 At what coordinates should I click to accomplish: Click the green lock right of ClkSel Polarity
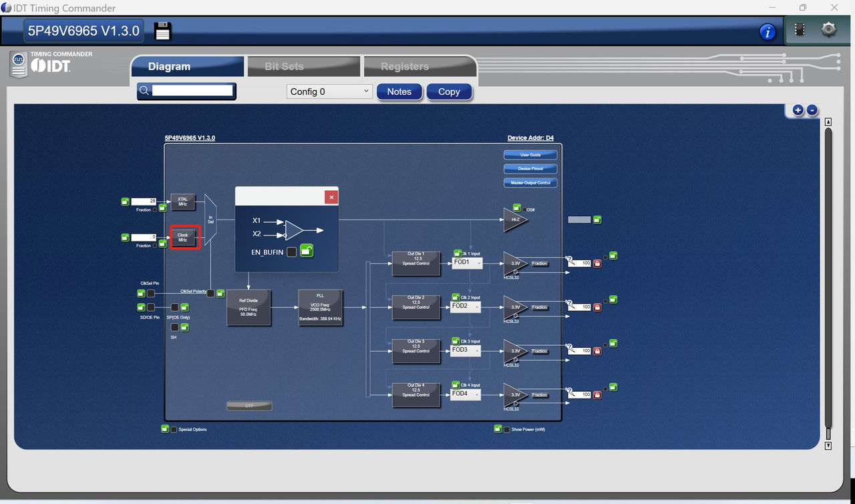pos(221,292)
